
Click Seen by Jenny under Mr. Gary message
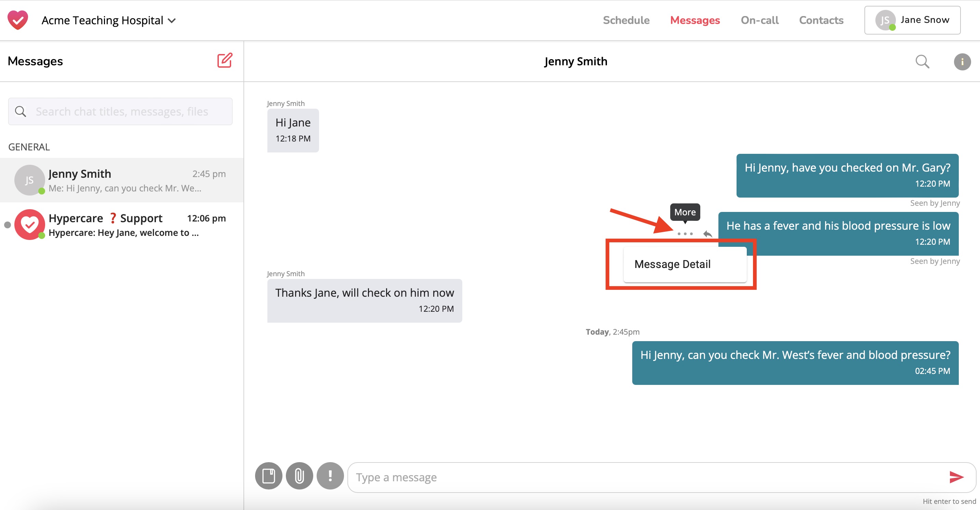coord(935,203)
